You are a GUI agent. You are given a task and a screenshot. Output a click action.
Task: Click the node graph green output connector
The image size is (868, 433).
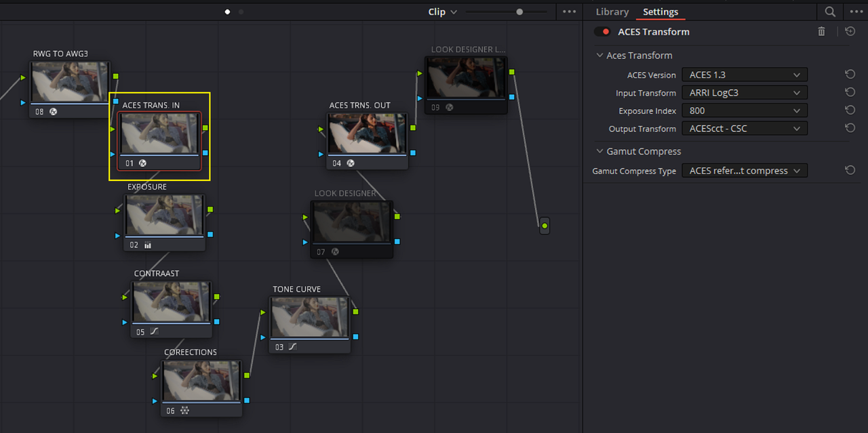pos(545,226)
